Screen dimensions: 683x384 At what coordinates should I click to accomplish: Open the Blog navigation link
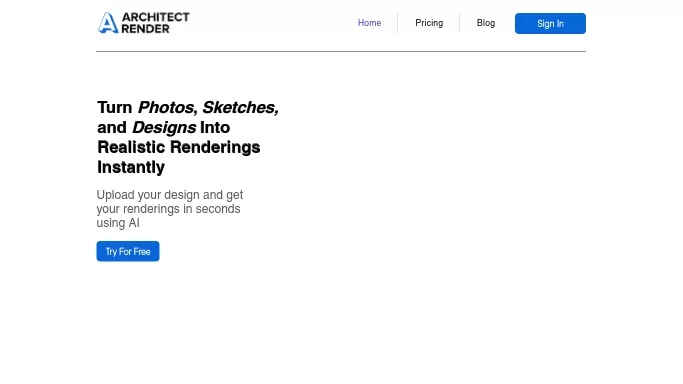click(x=486, y=23)
